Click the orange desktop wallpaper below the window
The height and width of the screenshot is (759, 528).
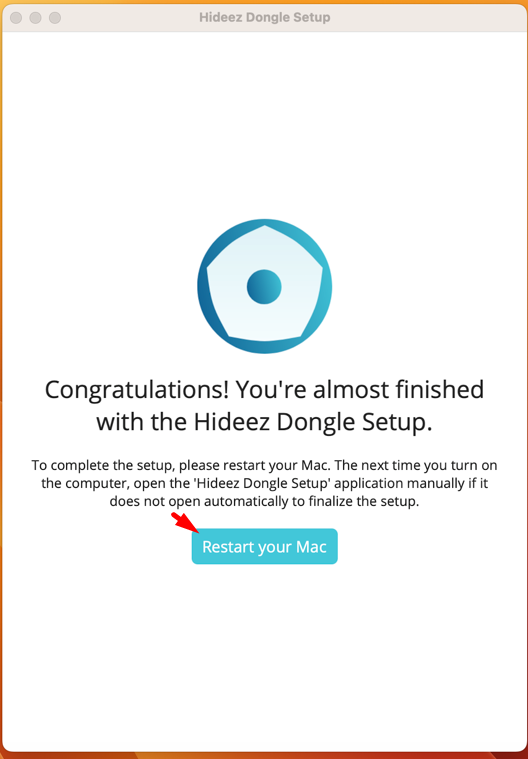(x=264, y=756)
